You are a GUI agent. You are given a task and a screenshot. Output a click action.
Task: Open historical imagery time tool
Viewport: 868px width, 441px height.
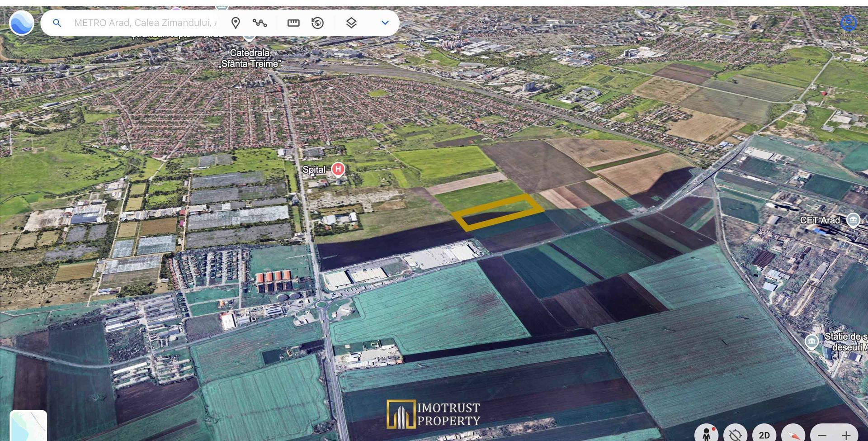point(318,23)
